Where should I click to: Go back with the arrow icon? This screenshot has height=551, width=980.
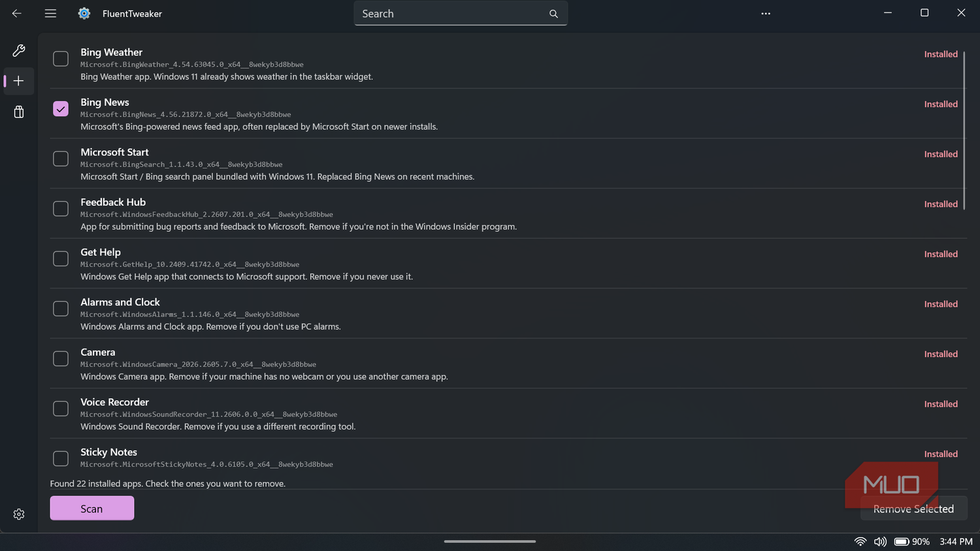(x=17, y=13)
